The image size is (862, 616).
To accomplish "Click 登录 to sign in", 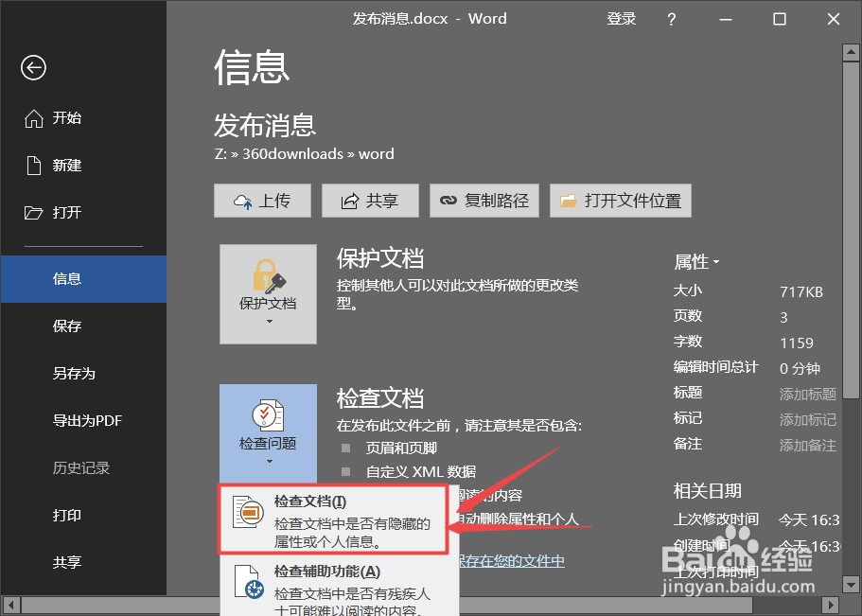I will (x=622, y=19).
